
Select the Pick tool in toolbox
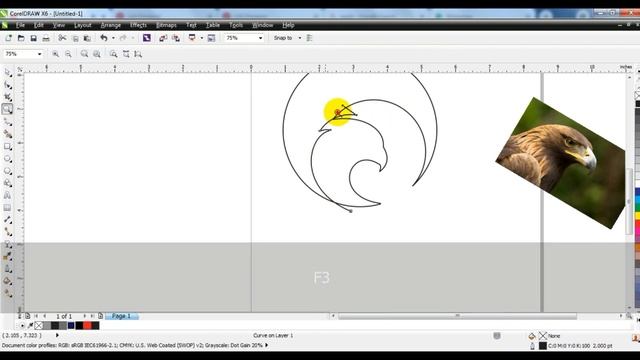click(7, 72)
